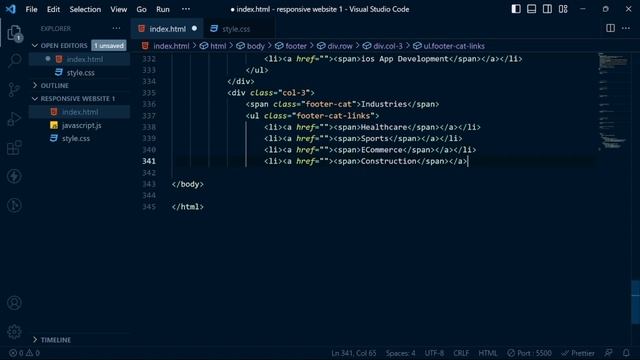Change indentation via Spaces: 4
The height and width of the screenshot is (360, 640).
click(x=400, y=353)
